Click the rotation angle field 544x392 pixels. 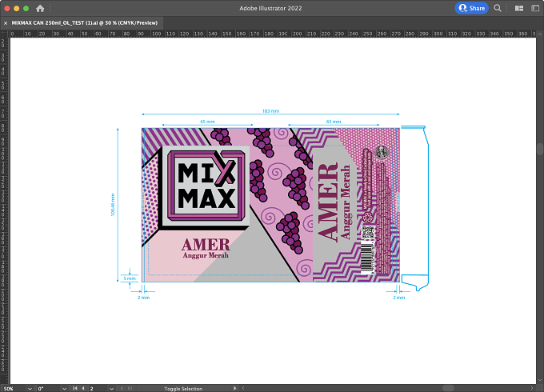(x=49, y=389)
